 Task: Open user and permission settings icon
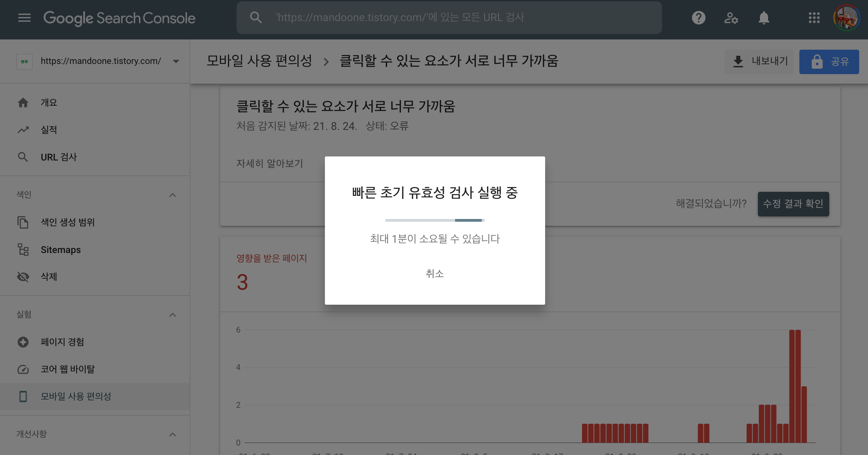pos(731,18)
